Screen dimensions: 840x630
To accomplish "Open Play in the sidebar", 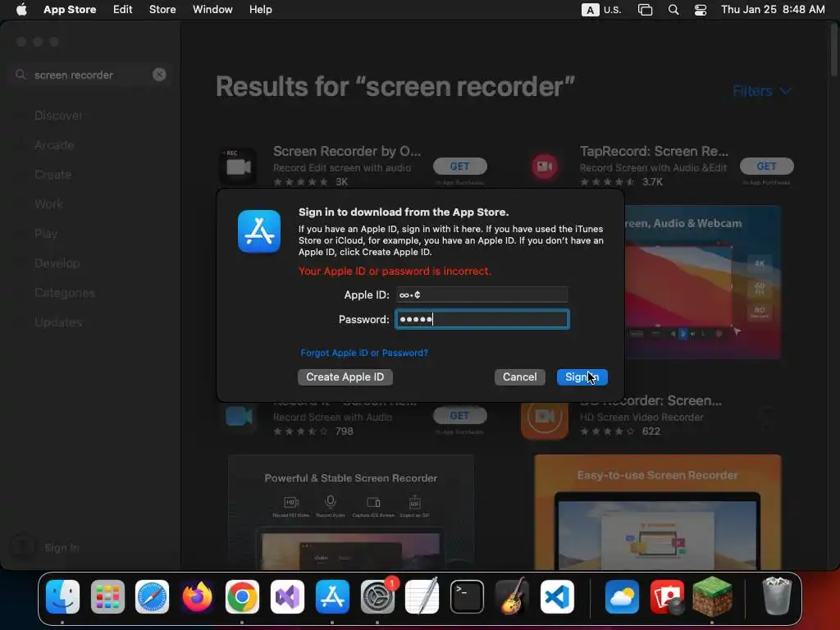I will 46,234.
